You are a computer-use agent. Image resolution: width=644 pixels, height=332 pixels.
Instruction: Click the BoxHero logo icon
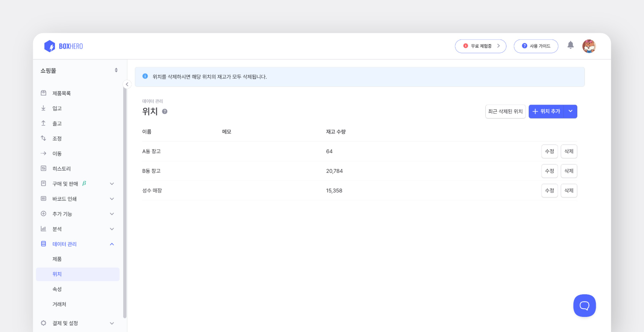click(x=49, y=46)
